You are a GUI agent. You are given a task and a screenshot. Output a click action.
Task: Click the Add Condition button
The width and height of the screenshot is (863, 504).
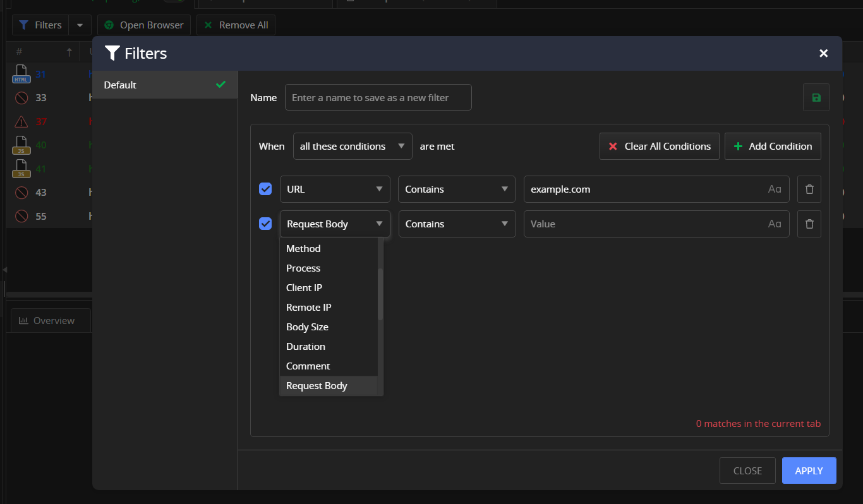[x=772, y=146]
